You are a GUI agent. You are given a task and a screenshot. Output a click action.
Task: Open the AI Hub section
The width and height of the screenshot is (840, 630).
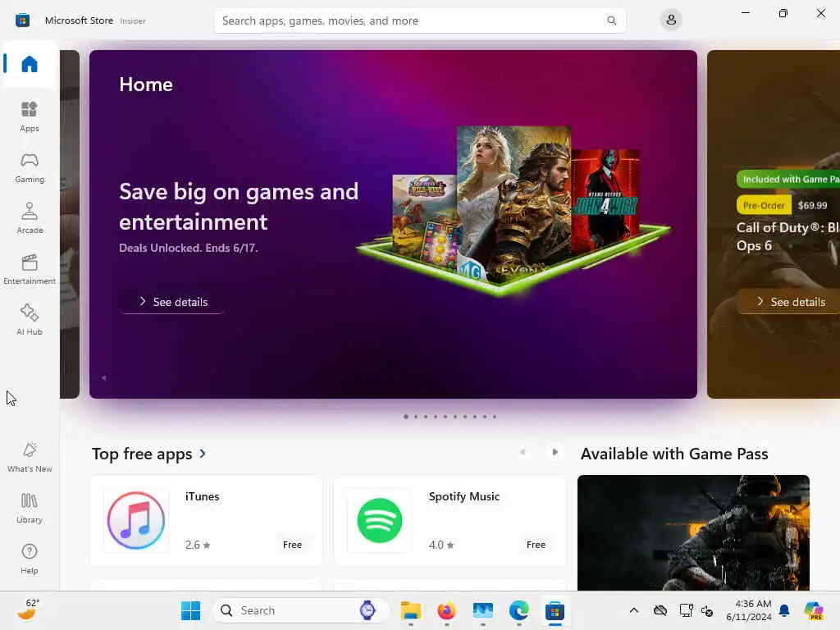point(30,321)
